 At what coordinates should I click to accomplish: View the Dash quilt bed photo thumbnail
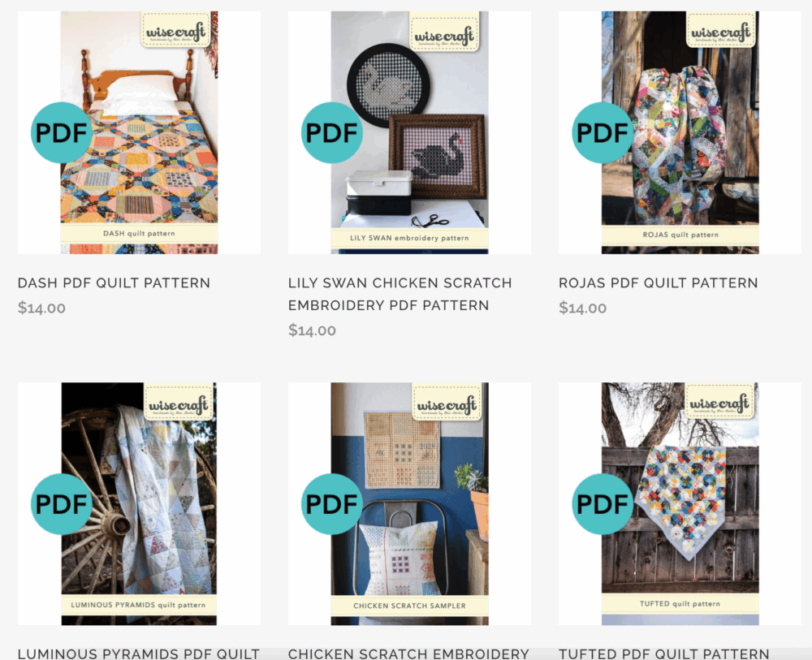tap(140, 132)
